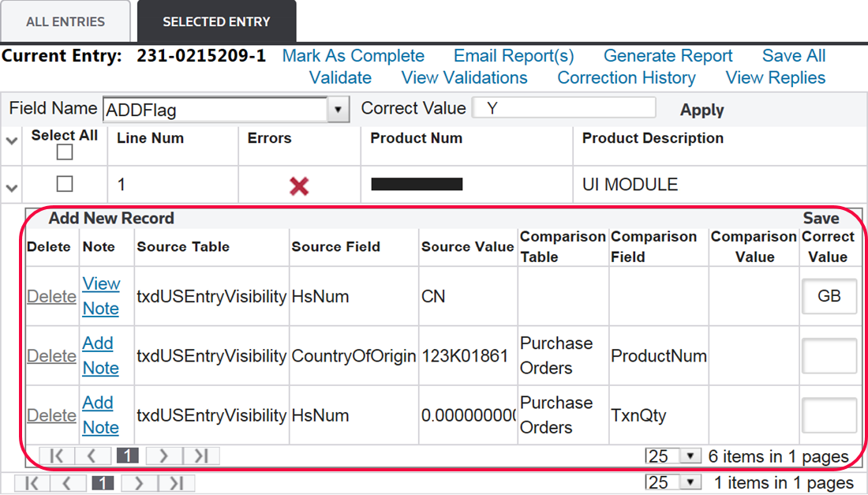Delete the CN source value row
This screenshot has height=495, width=868.
pyautogui.click(x=51, y=296)
